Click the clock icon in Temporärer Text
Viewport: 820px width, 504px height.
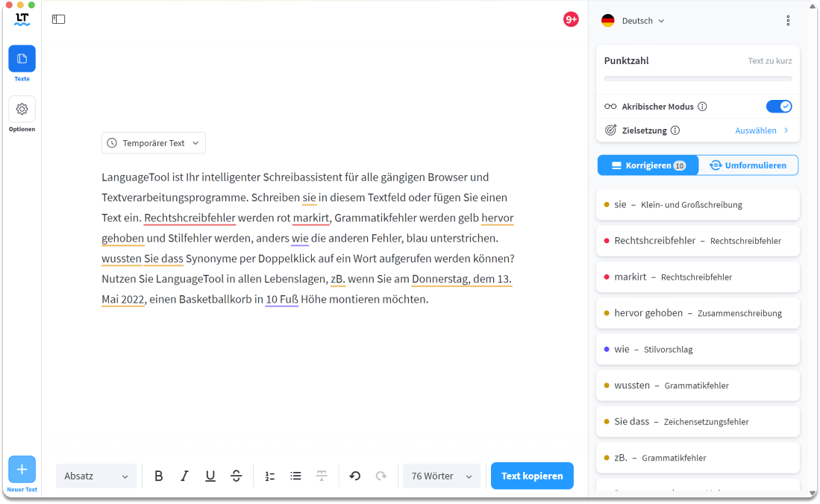pyautogui.click(x=112, y=143)
